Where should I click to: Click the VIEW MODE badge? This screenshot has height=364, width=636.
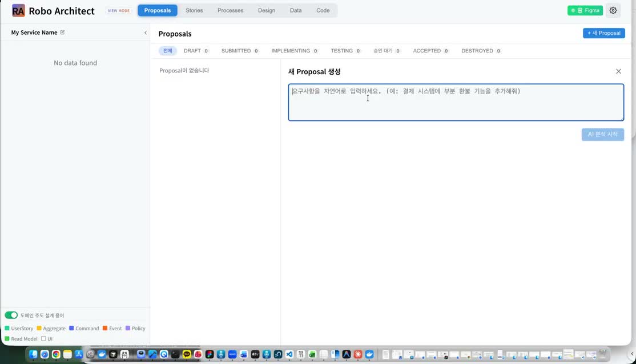tap(118, 10)
